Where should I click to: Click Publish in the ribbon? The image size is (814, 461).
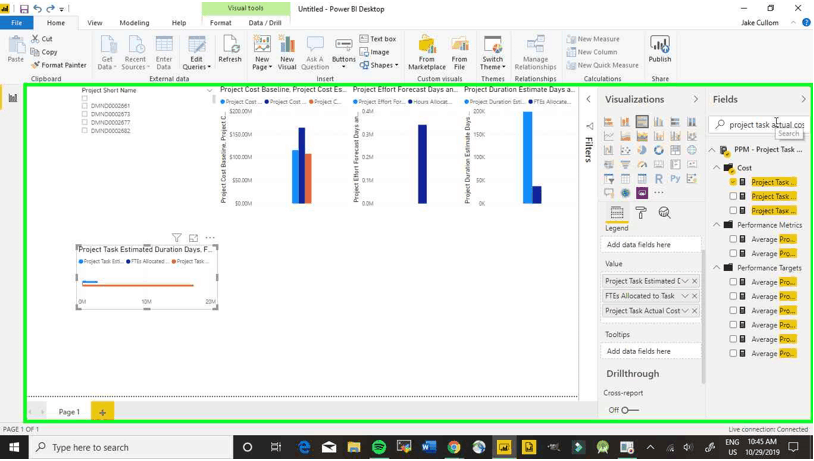[x=660, y=50]
